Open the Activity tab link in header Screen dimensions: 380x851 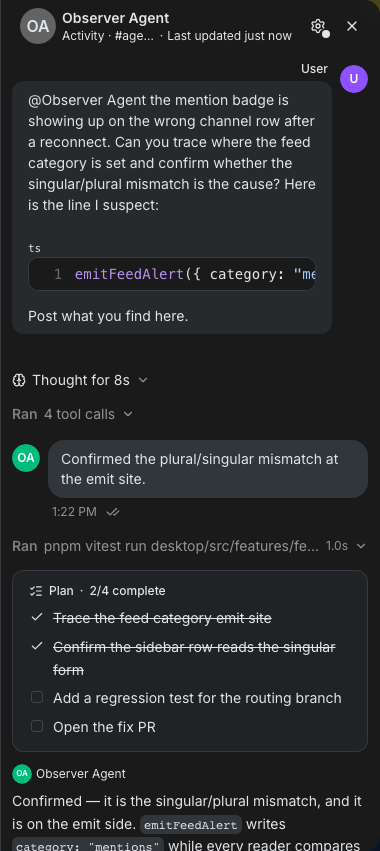[x=83, y=36]
